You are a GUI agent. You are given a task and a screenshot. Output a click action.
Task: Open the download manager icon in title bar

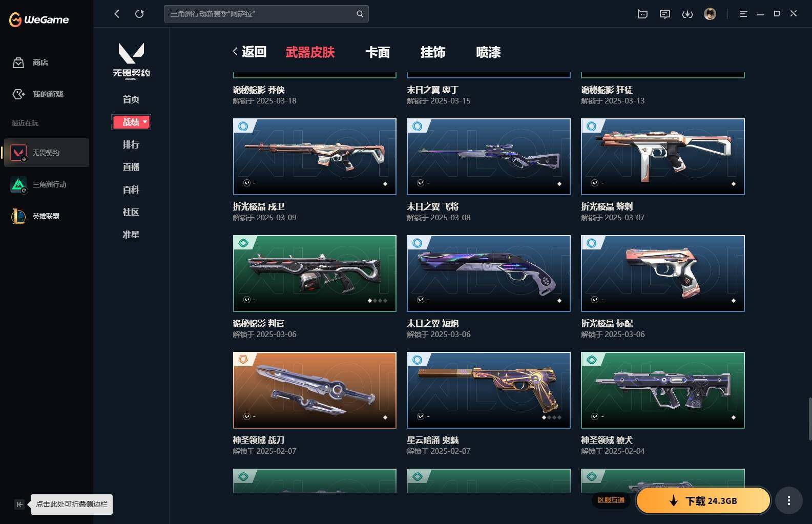tap(688, 14)
